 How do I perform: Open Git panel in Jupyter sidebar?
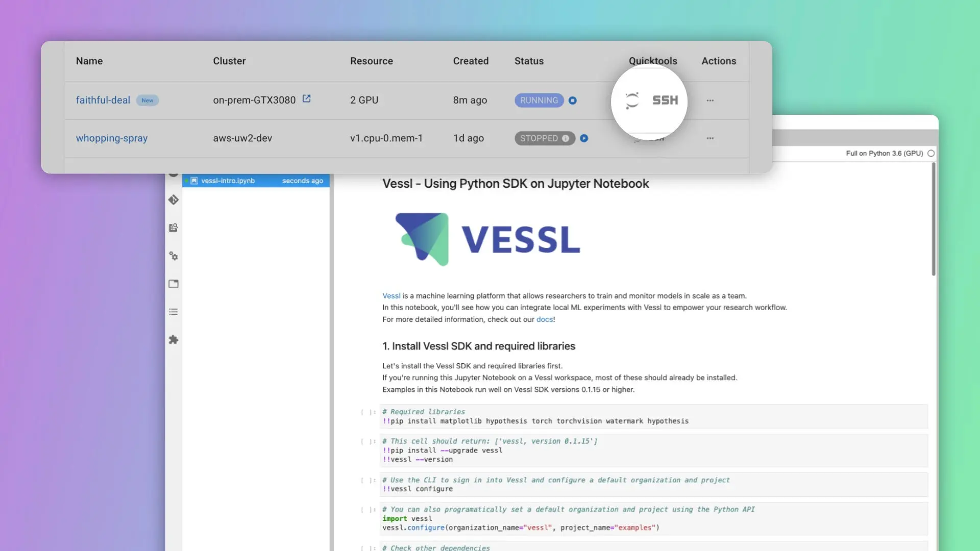pyautogui.click(x=174, y=200)
